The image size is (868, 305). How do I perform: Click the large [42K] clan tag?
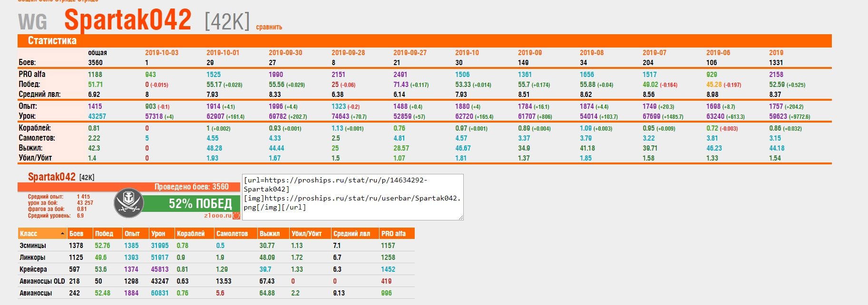[227, 21]
